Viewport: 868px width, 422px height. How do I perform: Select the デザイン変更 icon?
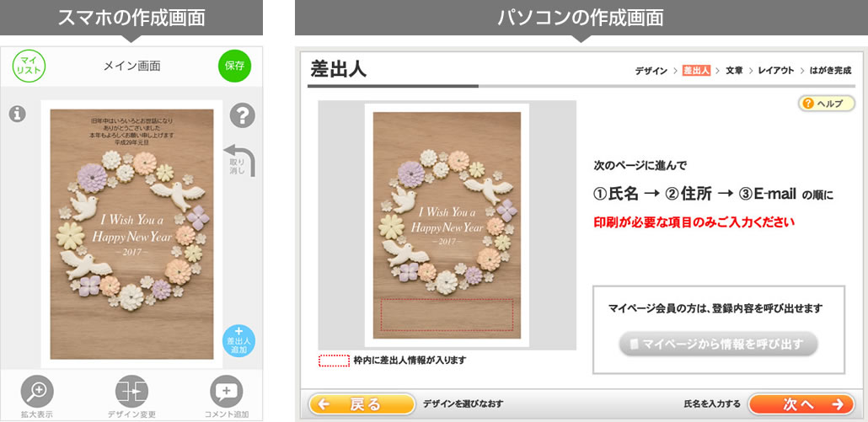pos(131,391)
